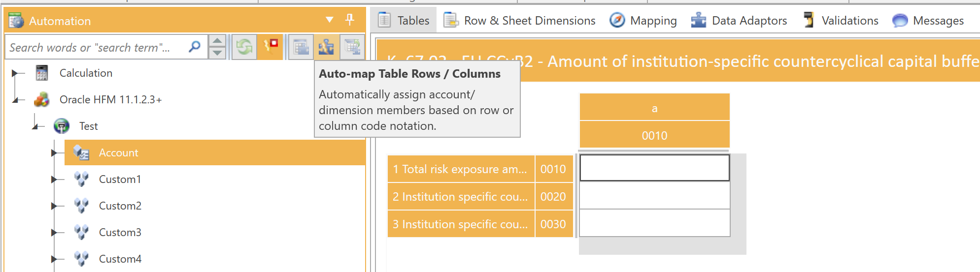Select the empty cell for row 0020

click(654, 196)
